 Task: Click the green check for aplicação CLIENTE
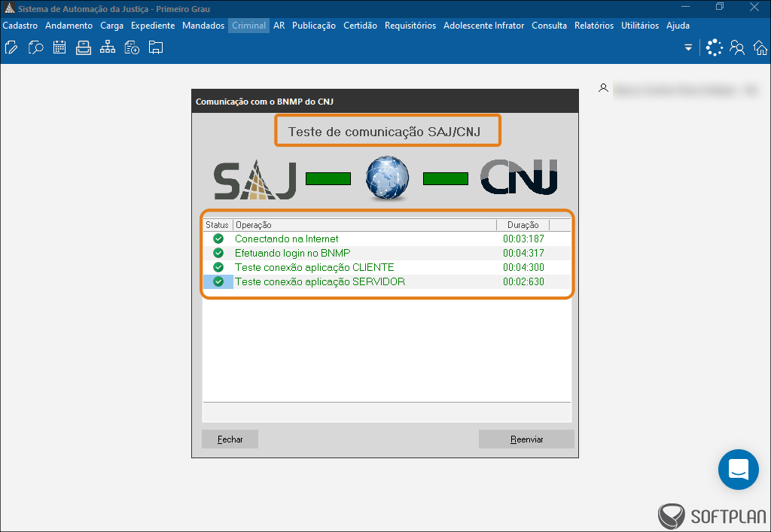tap(218, 267)
